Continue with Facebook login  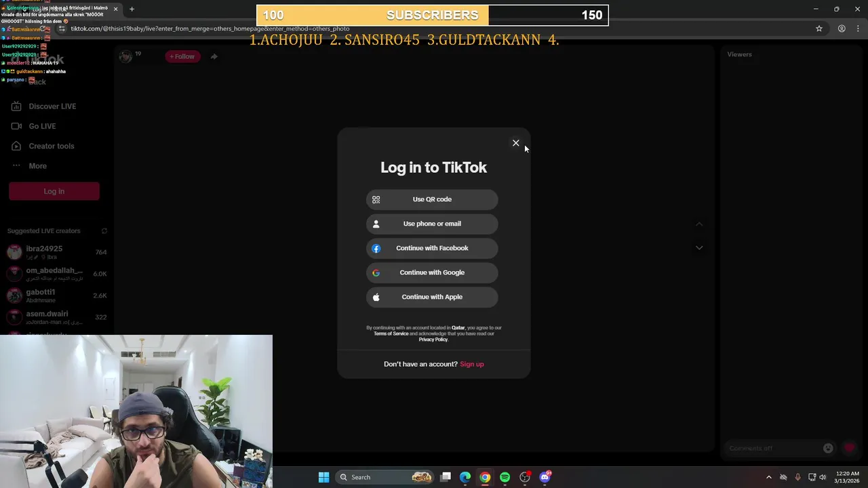pyautogui.click(x=432, y=248)
